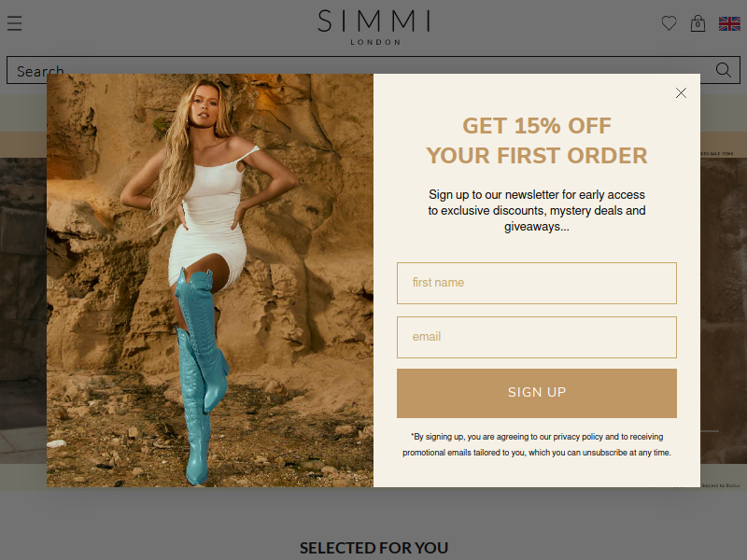Close the 15% off newsletter popup

[681, 92]
